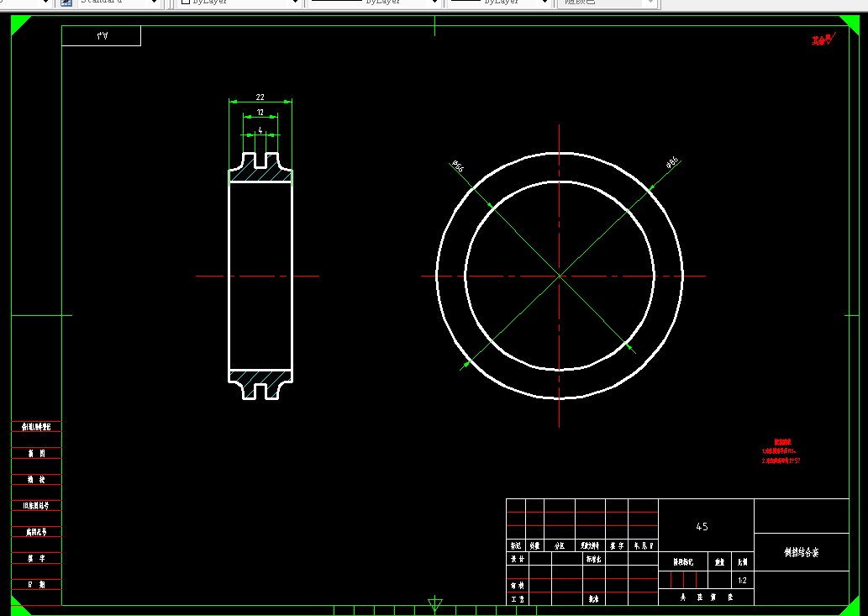Click the centering triangle mark at bottom border

pyautogui.click(x=435, y=605)
